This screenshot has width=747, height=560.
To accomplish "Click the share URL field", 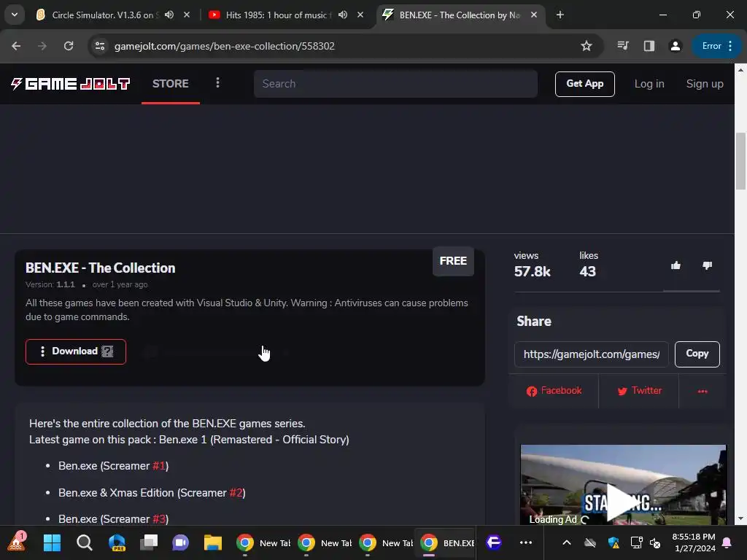I will [x=591, y=354].
